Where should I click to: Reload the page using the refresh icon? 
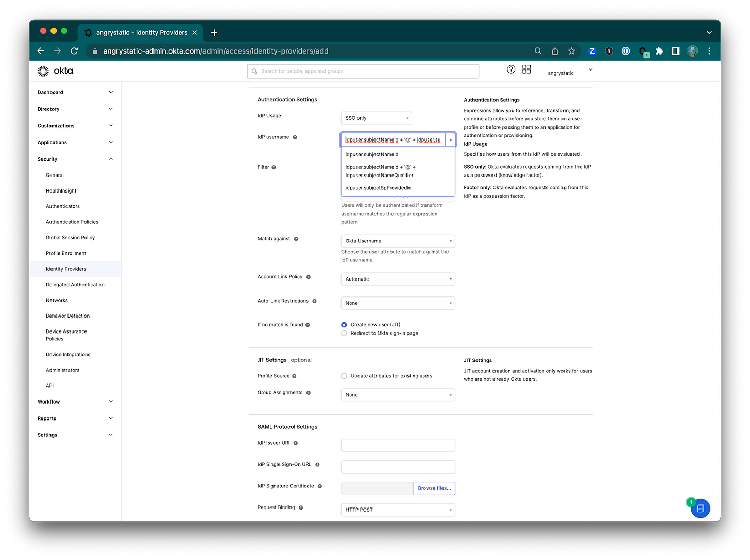74,51
